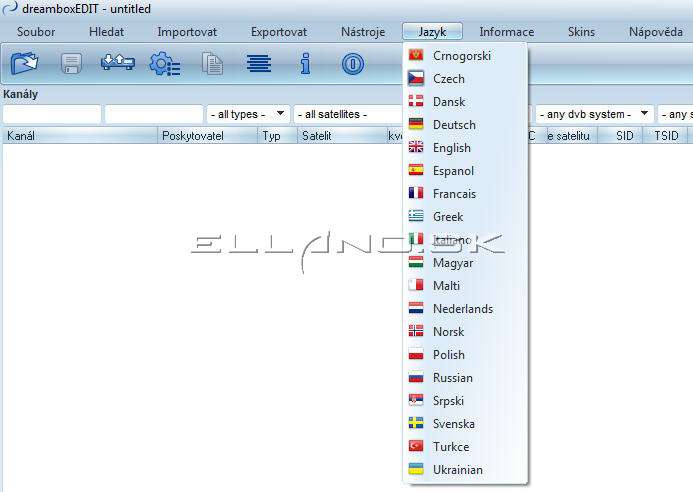This screenshot has height=492, width=693.
Task: Click the power circle toolbar icon
Action: [x=353, y=64]
